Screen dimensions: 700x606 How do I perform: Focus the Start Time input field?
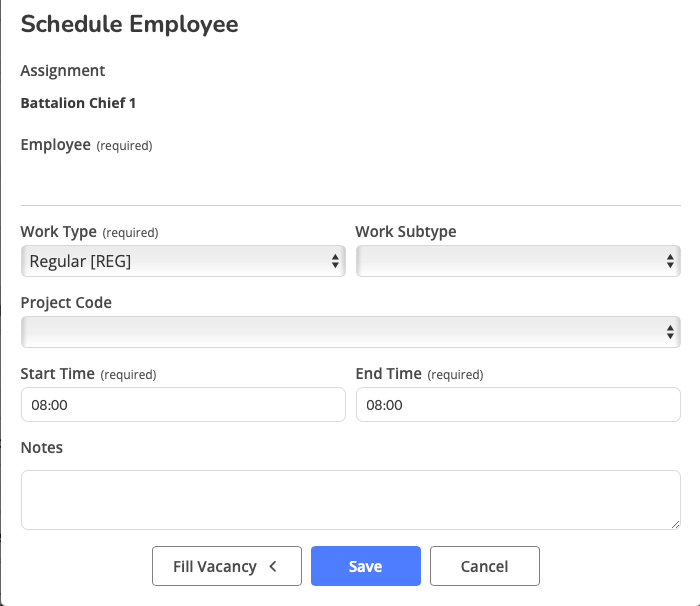point(182,405)
